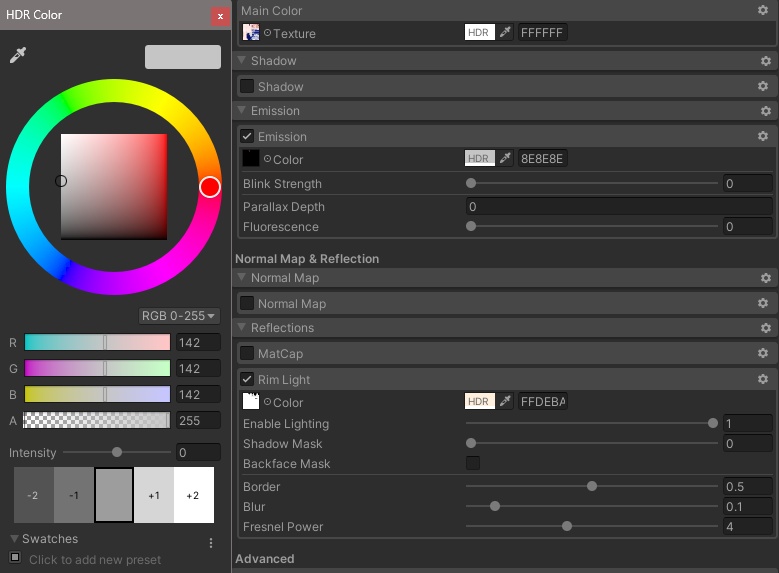Open Swatches options menu dots
Viewport: 779px width, 573px height.
click(x=211, y=543)
